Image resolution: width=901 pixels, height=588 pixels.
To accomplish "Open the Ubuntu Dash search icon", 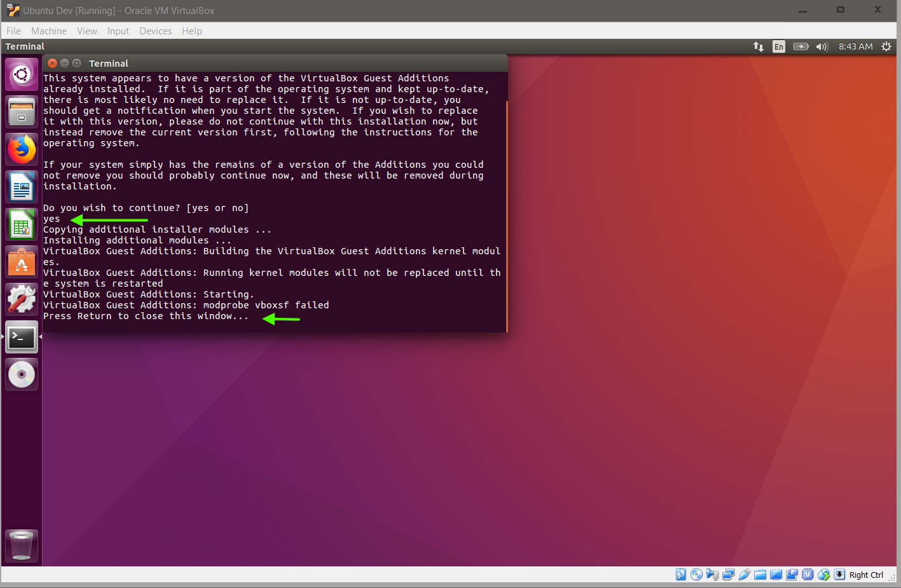I will click(22, 74).
